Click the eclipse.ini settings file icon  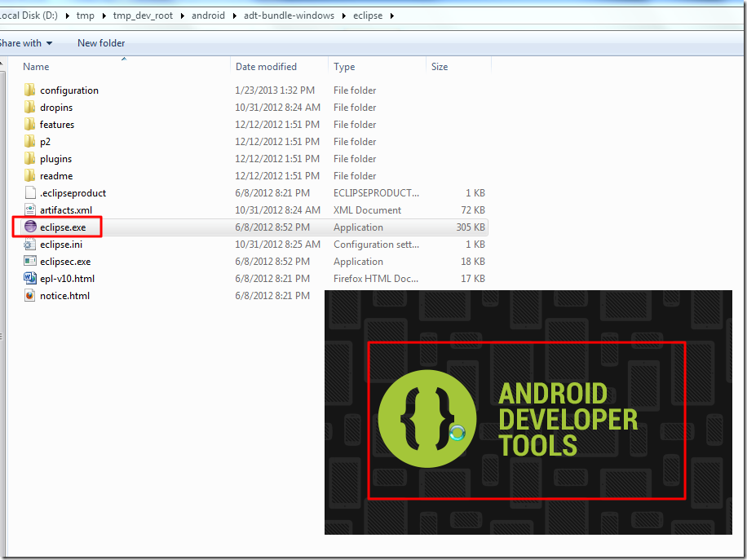point(30,245)
